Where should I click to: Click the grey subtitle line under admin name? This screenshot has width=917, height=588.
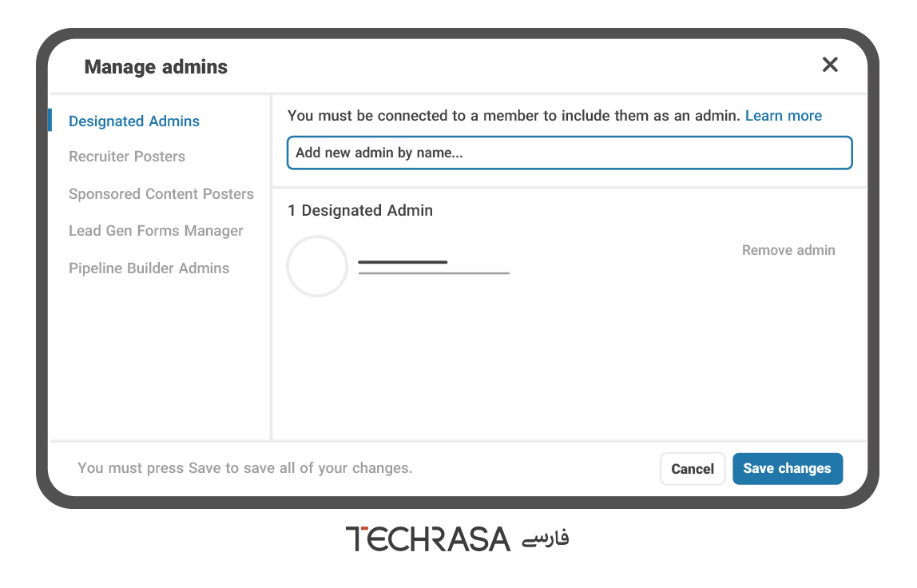point(434,273)
